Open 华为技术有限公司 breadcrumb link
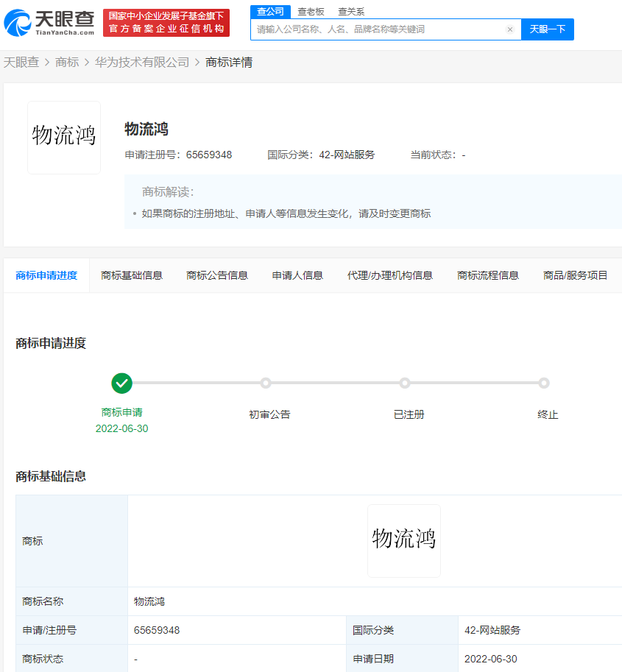 [142, 63]
